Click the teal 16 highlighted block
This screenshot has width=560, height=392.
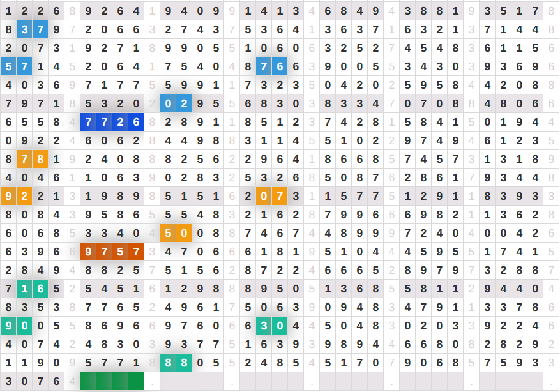click(32, 289)
